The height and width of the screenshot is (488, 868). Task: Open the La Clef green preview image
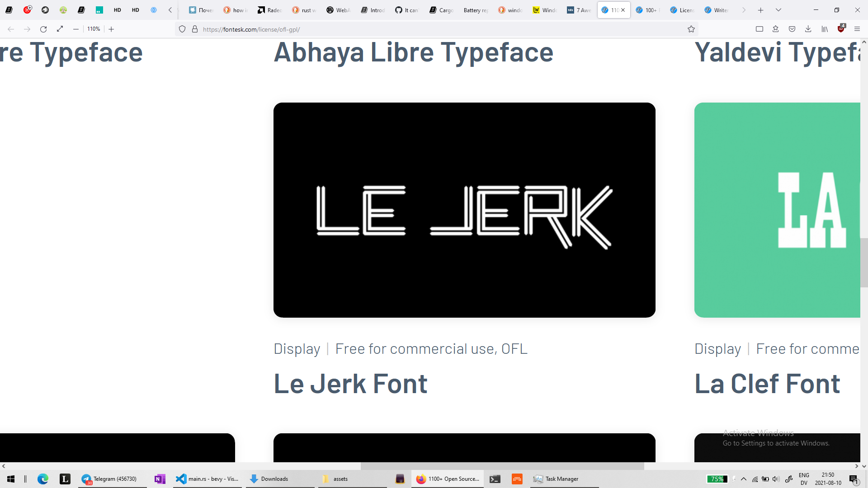(x=777, y=210)
